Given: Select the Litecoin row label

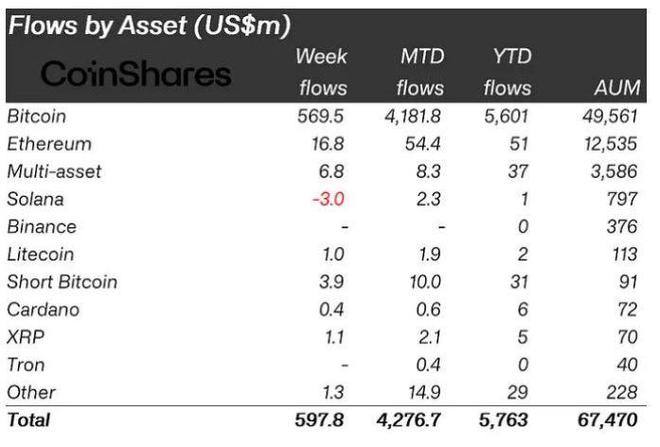Looking at the screenshot, I should tap(40, 254).
